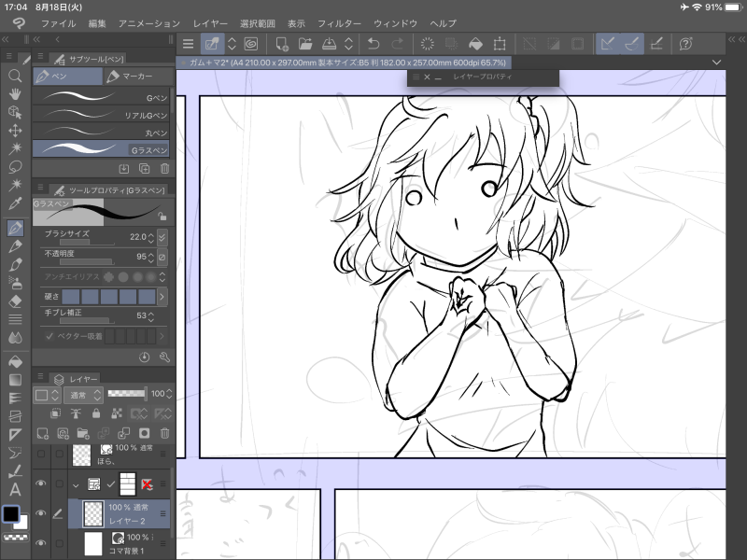Select 丸ペン brush preset

click(101, 132)
